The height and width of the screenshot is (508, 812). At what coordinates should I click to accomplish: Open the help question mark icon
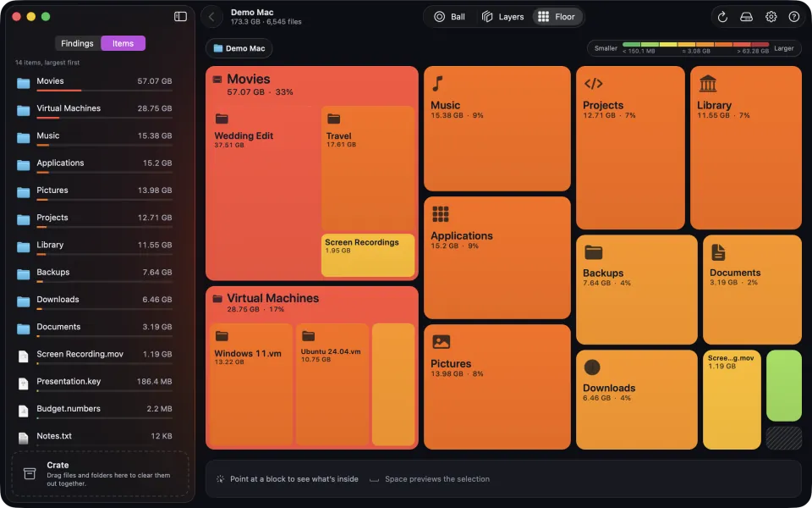794,17
